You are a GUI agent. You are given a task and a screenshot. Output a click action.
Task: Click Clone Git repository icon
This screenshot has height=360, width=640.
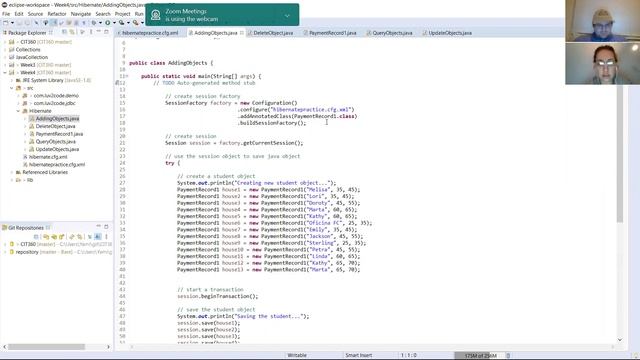tap(54, 236)
